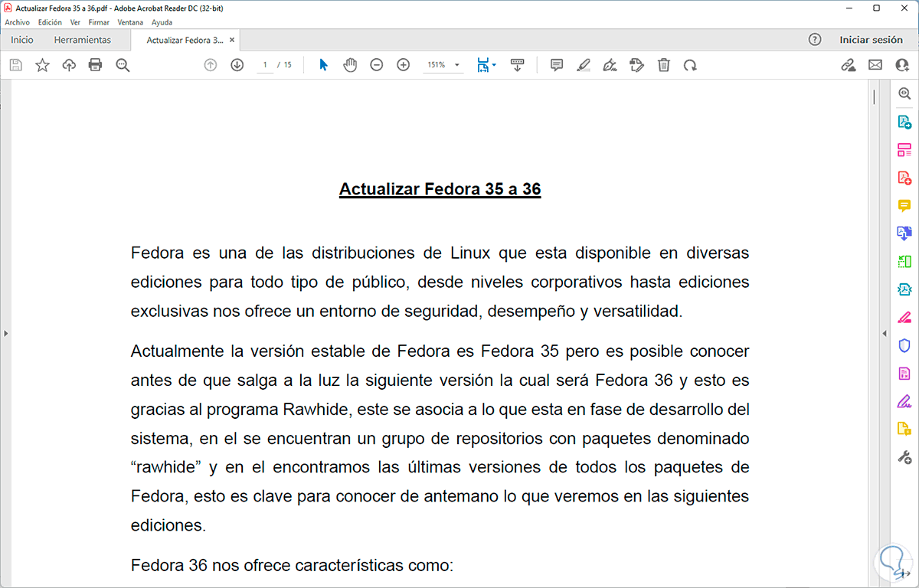This screenshot has width=919, height=588.
Task: Zoom out with minus icon
Action: pos(376,65)
